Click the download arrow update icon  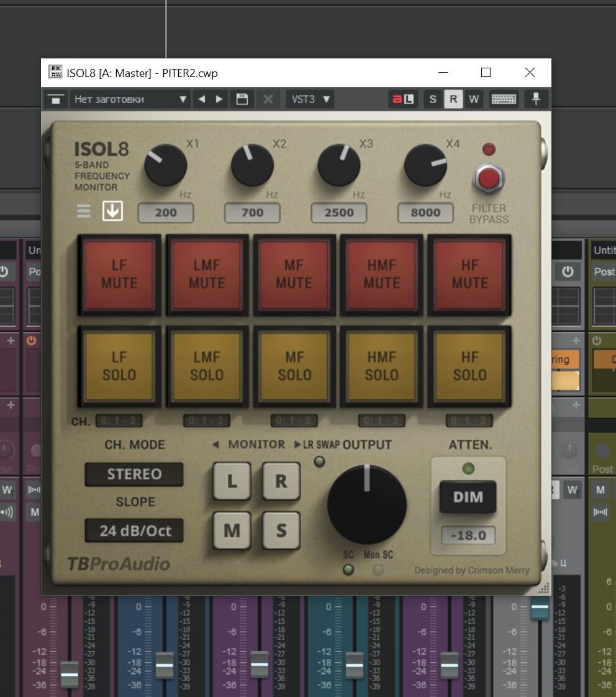[x=112, y=211]
